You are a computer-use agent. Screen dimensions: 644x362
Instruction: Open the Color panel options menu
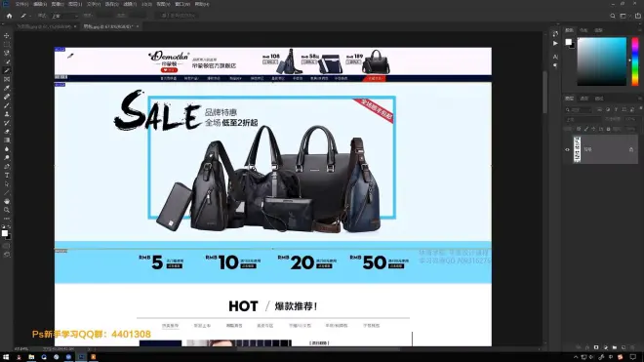(640, 30)
